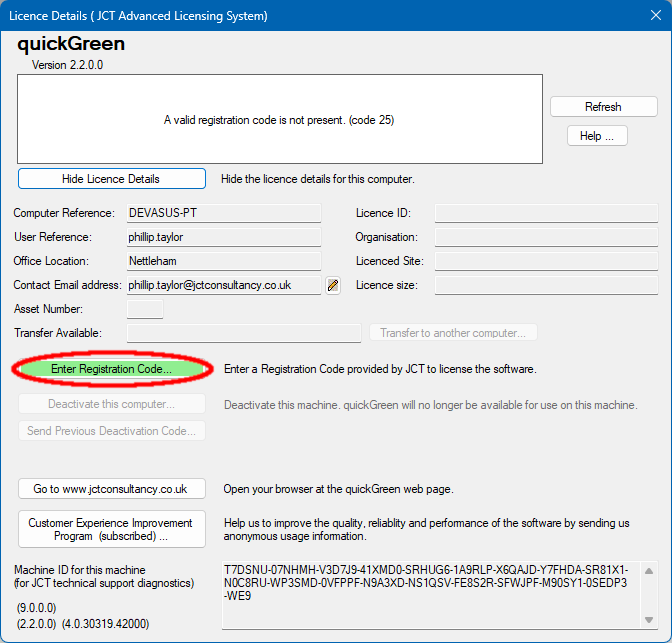
Task: Close the Licence Details dialog
Action: (656, 15)
